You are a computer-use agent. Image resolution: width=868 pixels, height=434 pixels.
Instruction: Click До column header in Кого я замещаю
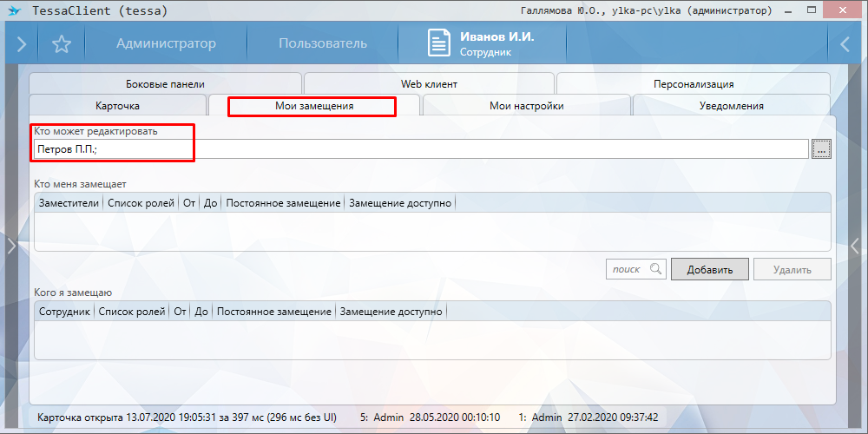click(x=201, y=312)
